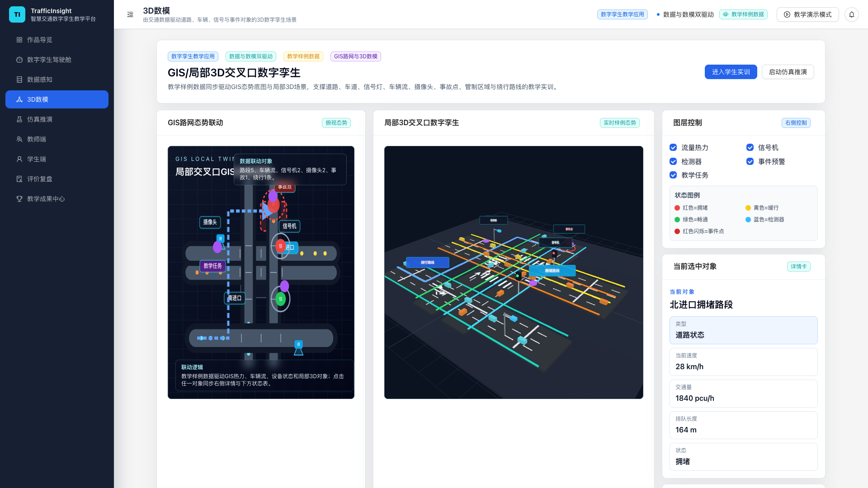Click the 红色闪烁=事件点 legend entry
Viewport: 868px width, 488px height.
pos(699,231)
